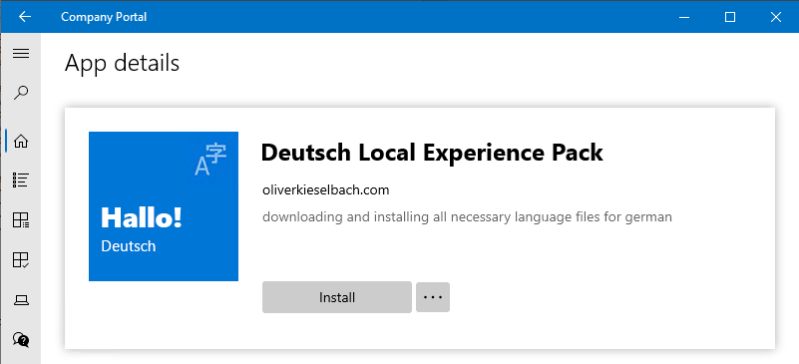The image size is (799, 364).
Task: Close the Company Portal window
Action: click(x=776, y=17)
